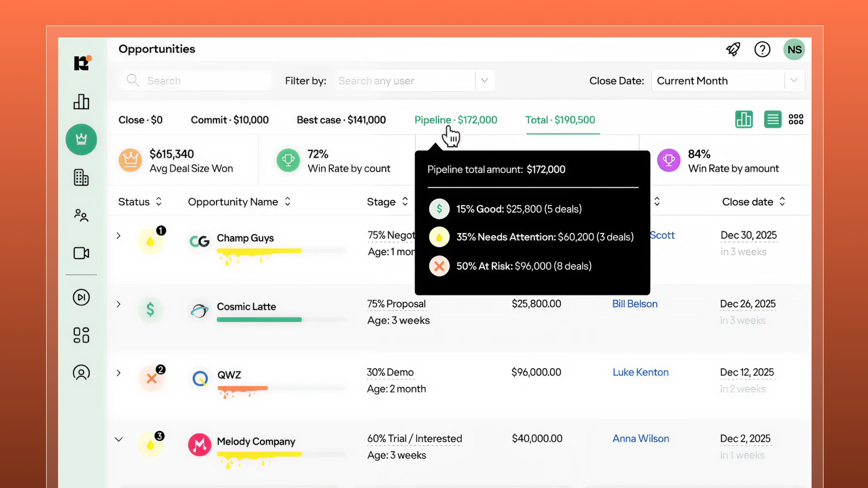
Task: Switch to list view using list icon
Action: [x=773, y=119]
